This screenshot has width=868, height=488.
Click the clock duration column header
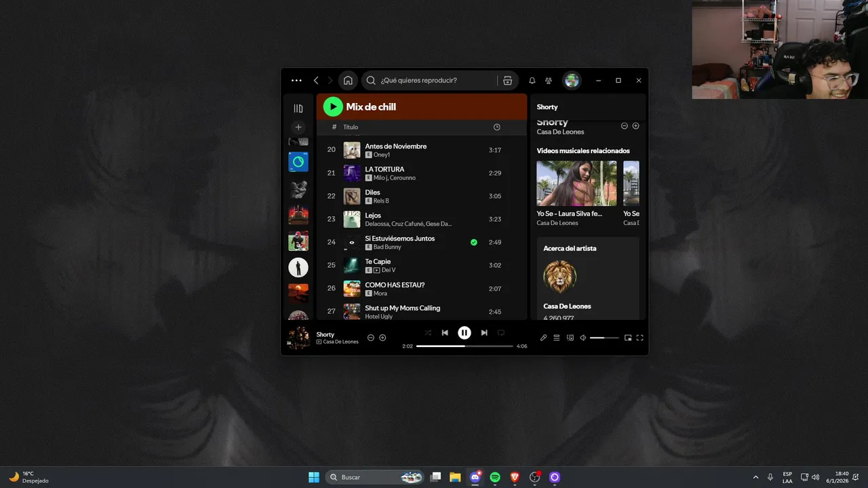tap(496, 127)
